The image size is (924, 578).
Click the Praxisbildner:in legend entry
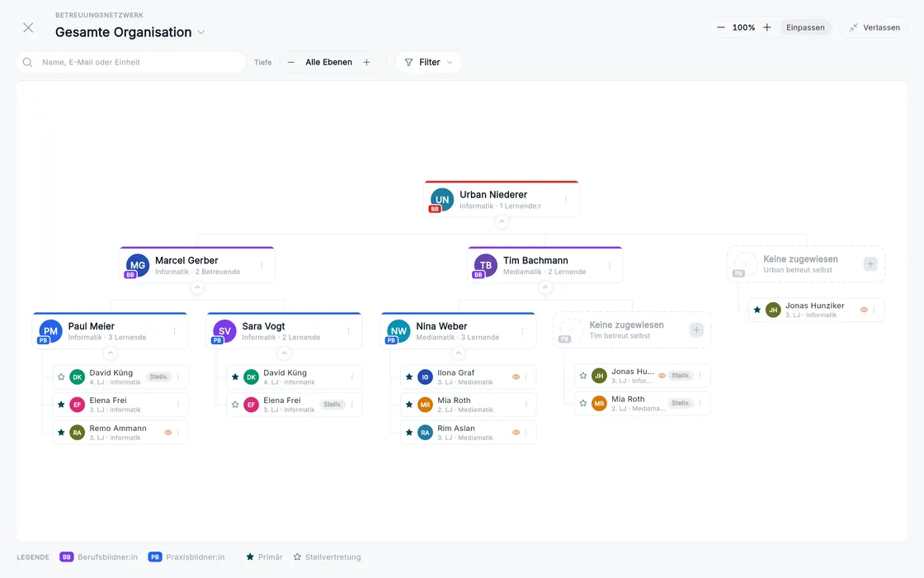186,557
